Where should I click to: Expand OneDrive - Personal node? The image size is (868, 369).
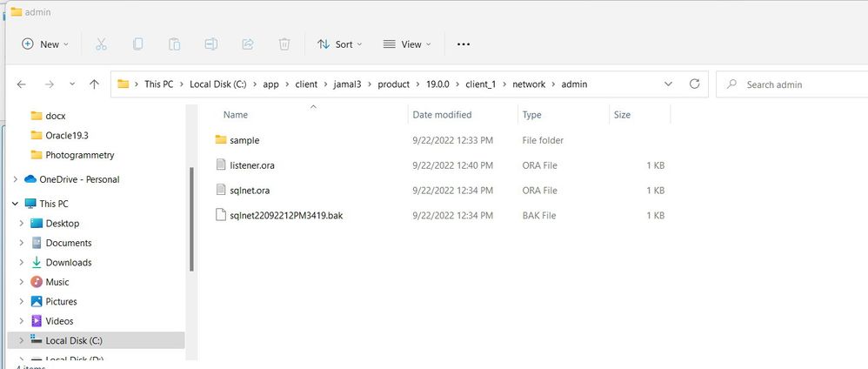click(x=15, y=179)
